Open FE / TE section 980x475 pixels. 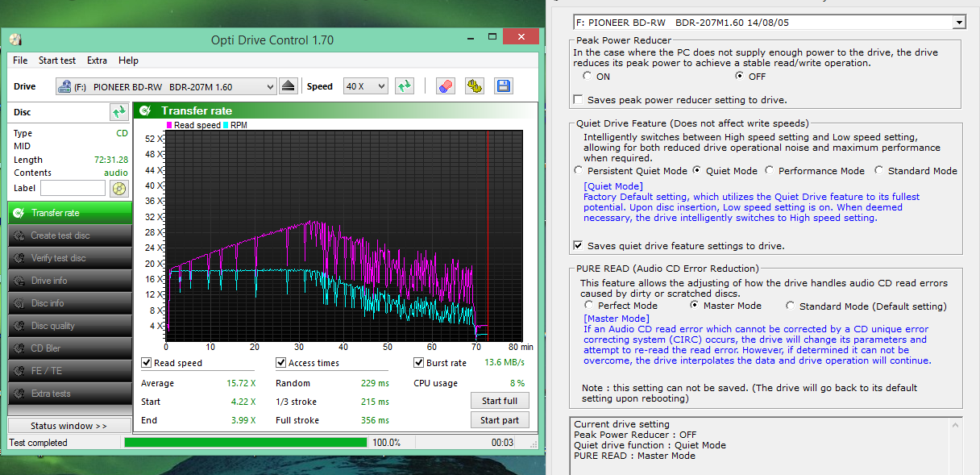click(69, 371)
